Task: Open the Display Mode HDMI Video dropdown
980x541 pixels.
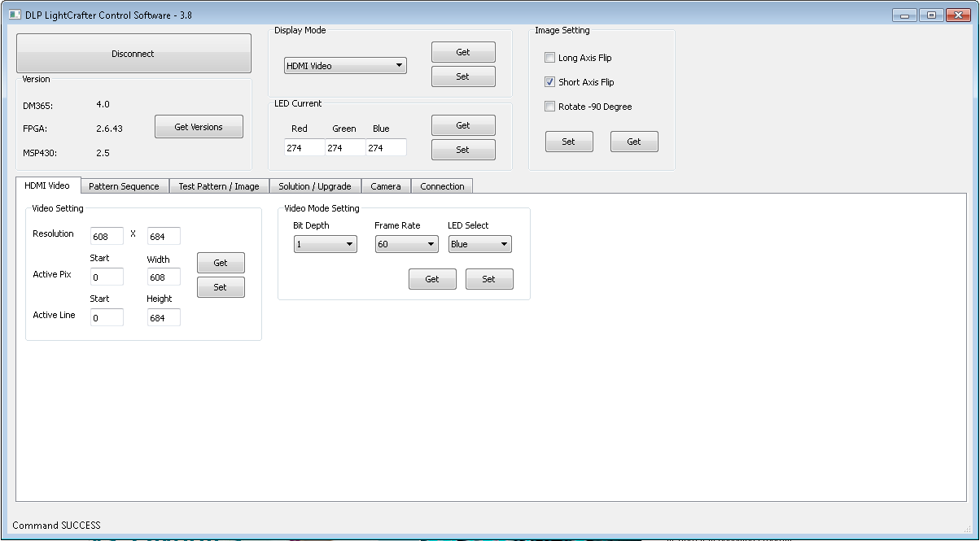Action: [345, 66]
